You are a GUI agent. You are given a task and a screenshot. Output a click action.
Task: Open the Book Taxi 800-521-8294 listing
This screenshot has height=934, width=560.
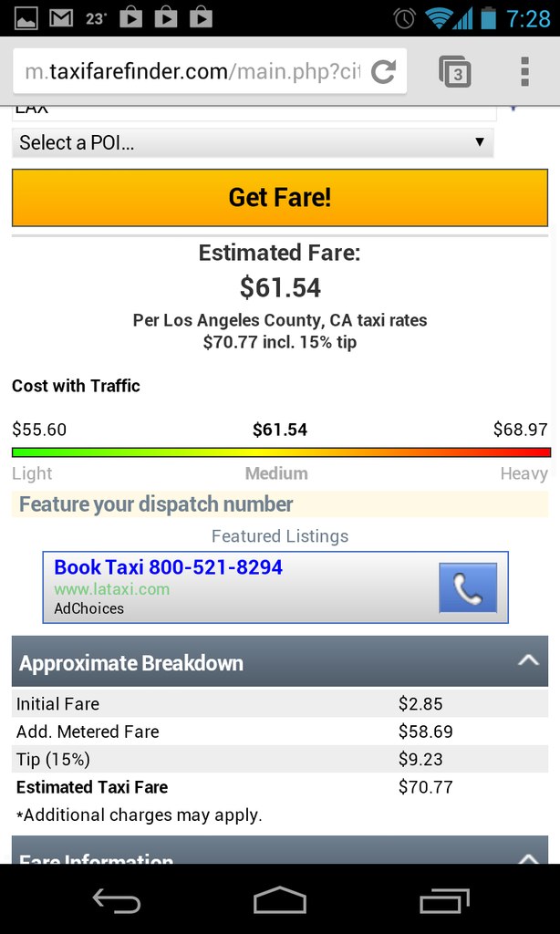[169, 567]
